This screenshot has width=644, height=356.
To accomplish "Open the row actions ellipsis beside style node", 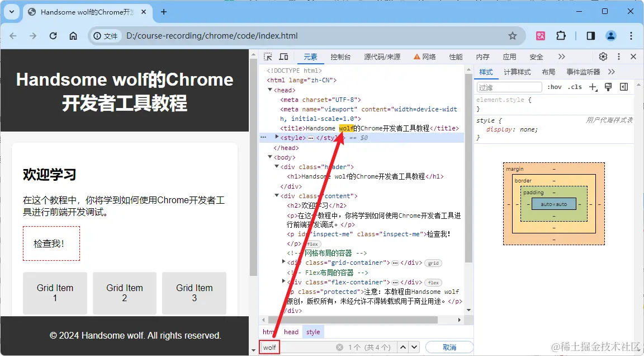I will pyautogui.click(x=263, y=137).
